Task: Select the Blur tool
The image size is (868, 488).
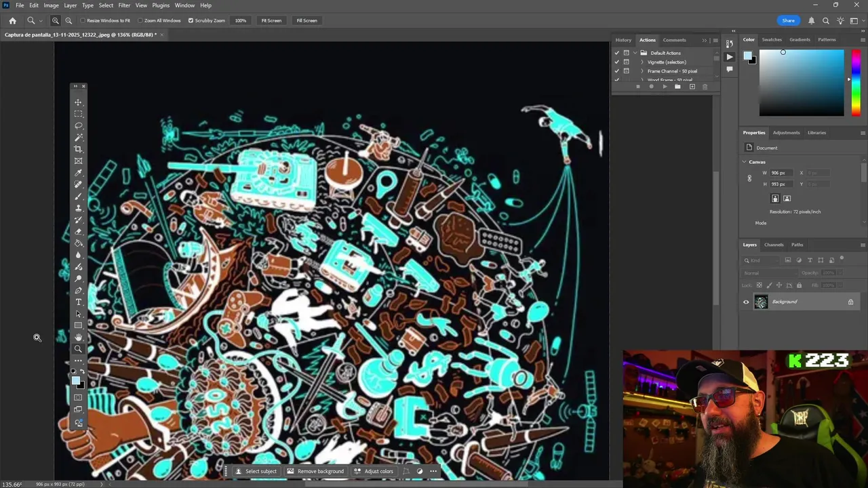Action: [79, 255]
